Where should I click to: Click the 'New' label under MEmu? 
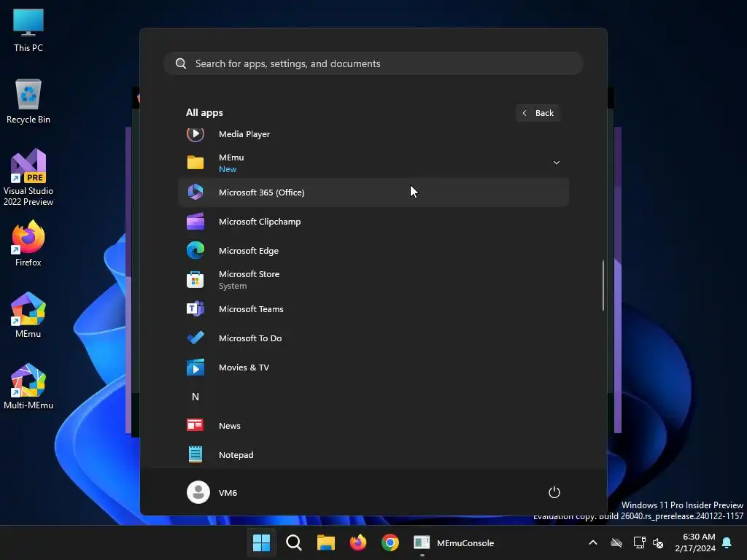(x=228, y=169)
